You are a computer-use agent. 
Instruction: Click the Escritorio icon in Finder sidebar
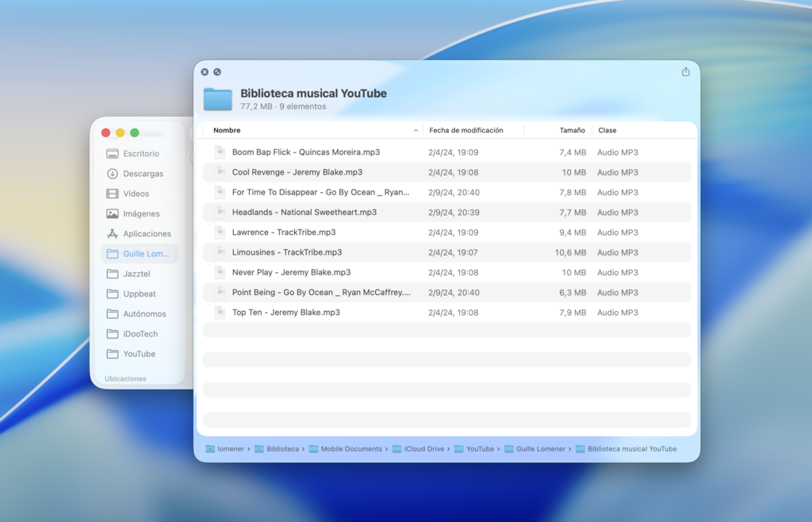(113, 154)
